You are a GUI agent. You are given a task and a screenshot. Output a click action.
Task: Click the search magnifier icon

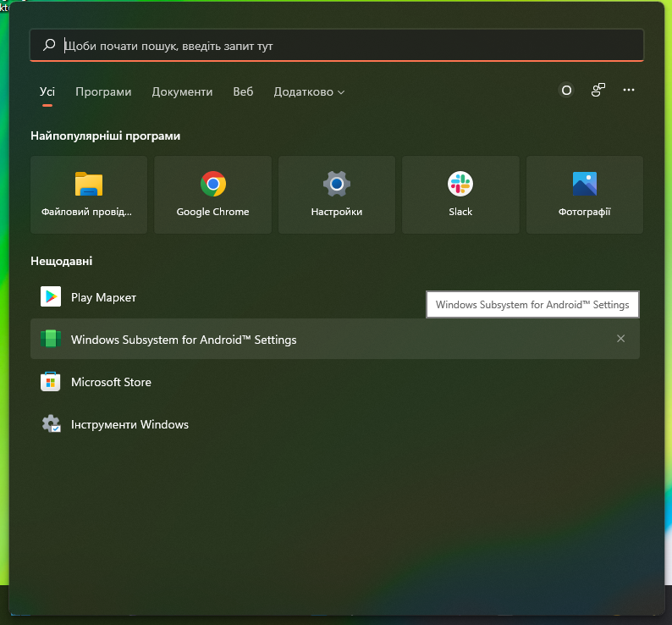pyautogui.click(x=49, y=45)
